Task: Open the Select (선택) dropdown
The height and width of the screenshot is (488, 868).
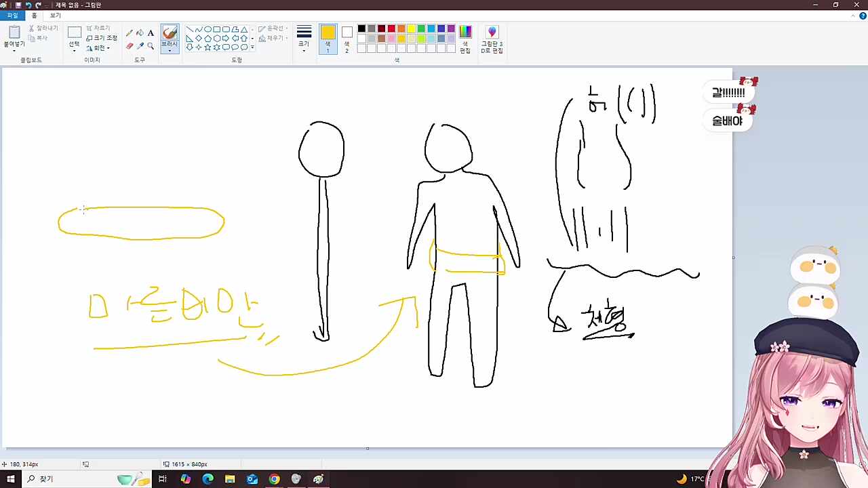Action: pos(74,47)
